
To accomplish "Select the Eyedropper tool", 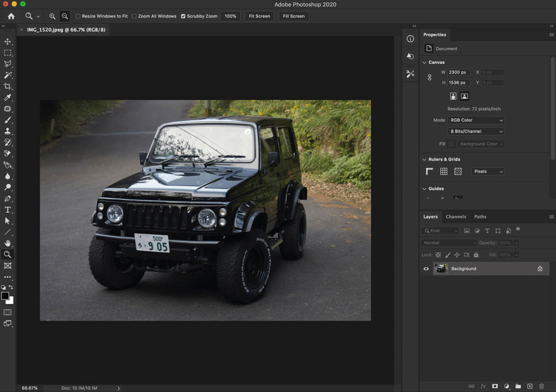I will click(8, 98).
